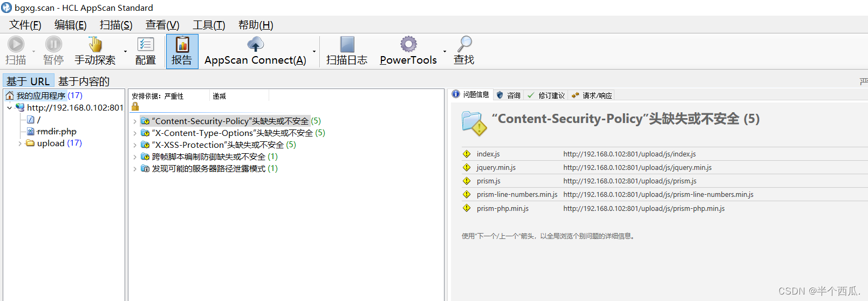Expand server path disclosure issue group
Image resolution: width=868 pixels, height=301 pixels.
(x=135, y=169)
